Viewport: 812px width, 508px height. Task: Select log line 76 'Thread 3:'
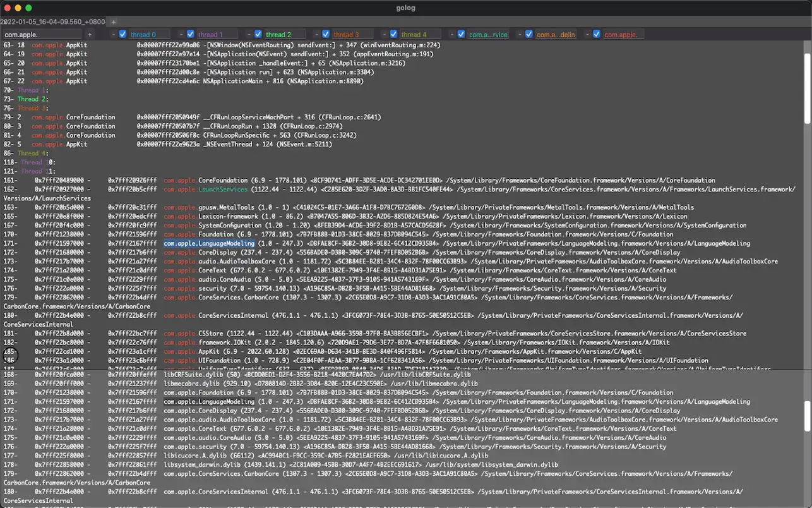25,108
